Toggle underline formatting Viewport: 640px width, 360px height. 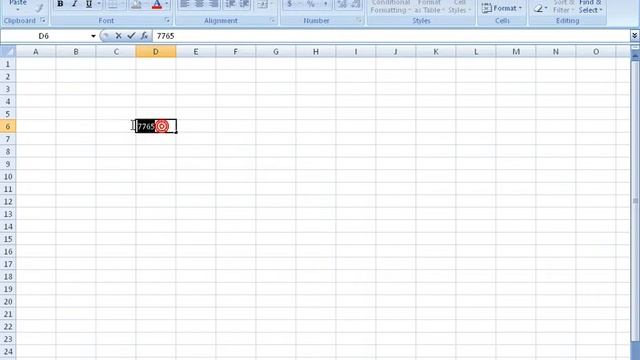(89, 4)
